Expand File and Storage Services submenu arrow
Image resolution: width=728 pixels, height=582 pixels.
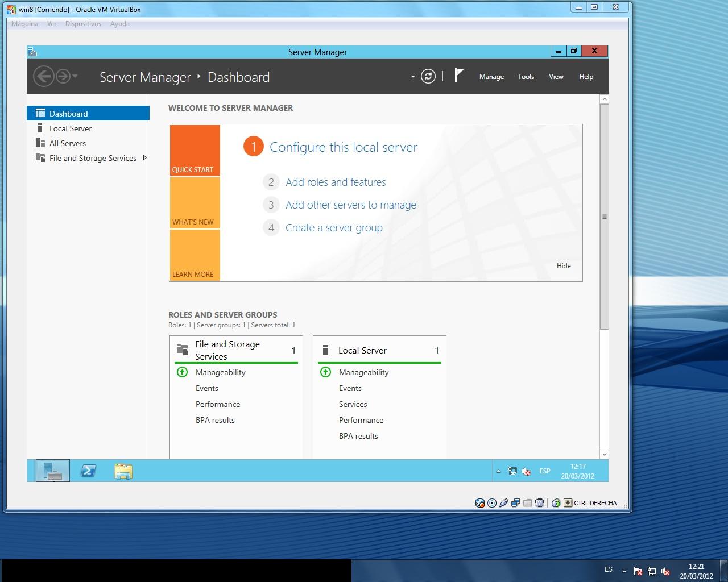145,158
